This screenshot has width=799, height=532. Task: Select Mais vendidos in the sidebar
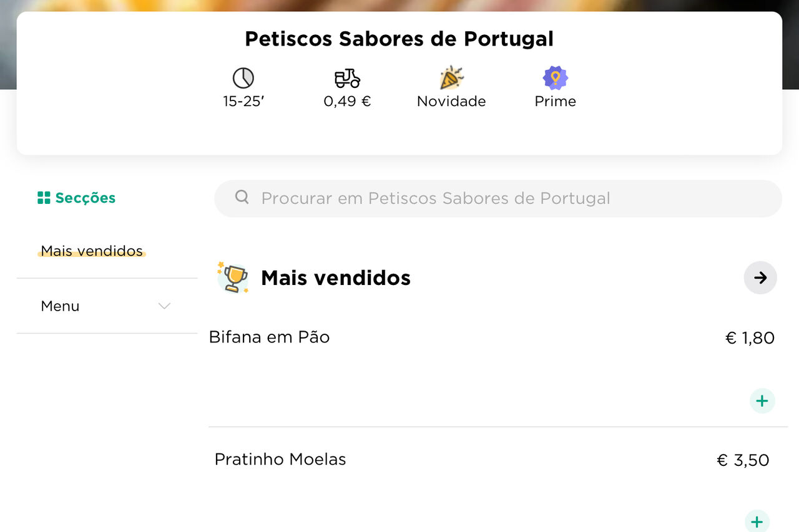click(91, 251)
